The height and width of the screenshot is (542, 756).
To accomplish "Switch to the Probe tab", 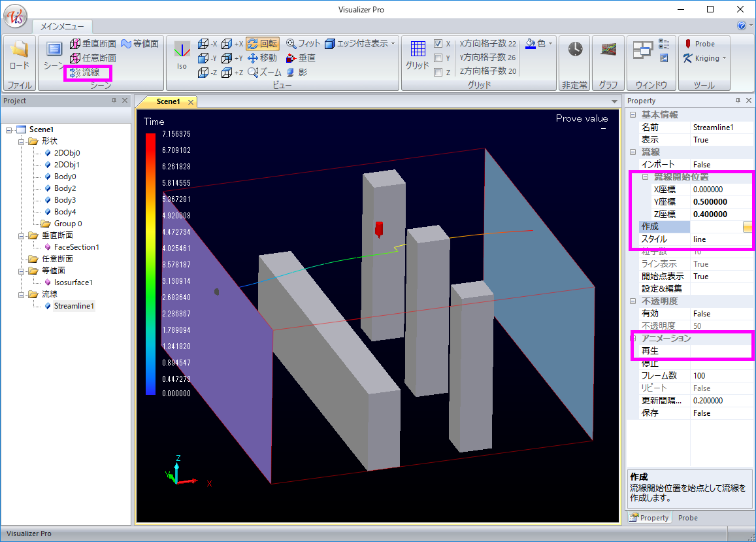I will [687, 518].
